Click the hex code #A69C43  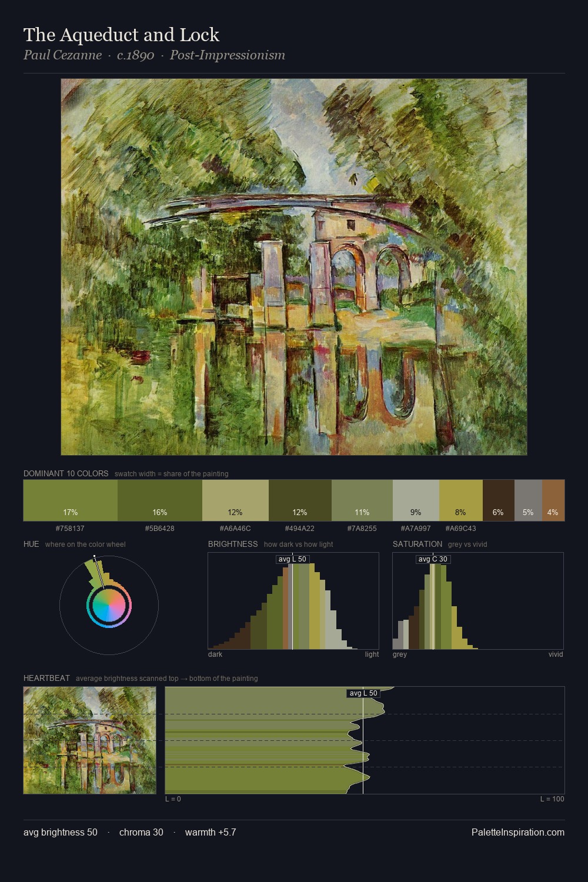coord(461,529)
